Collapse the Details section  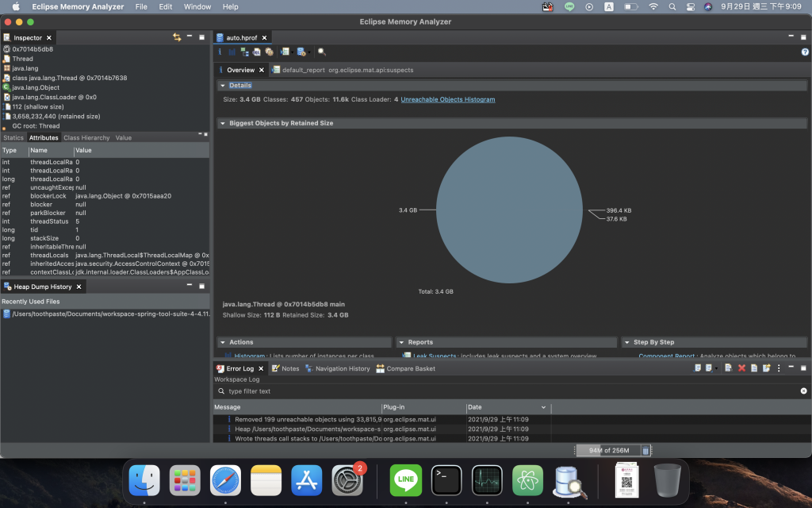click(223, 86)
